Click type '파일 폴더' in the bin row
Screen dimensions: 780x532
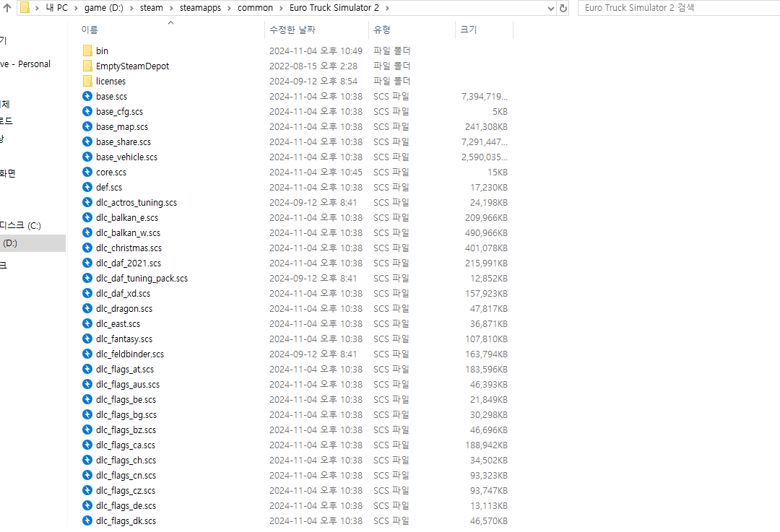(x=391, y=51)
